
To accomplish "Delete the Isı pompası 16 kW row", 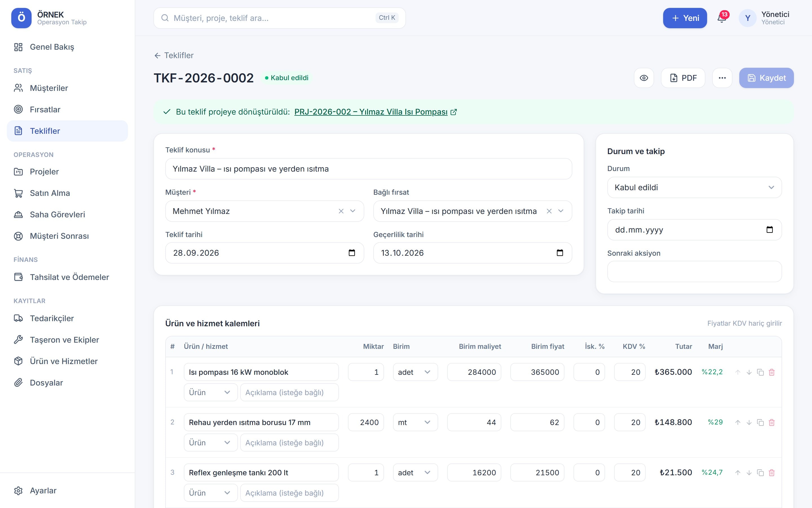I will (771, 372).
